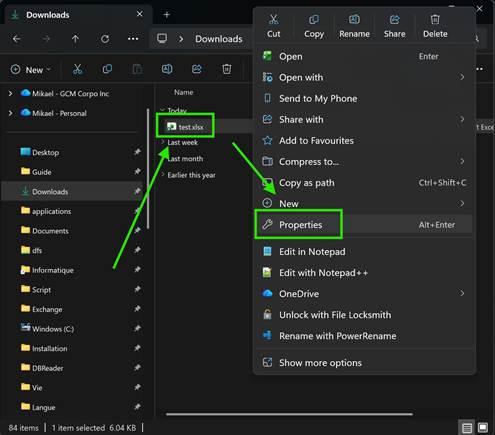The height and width of the screenshot is (435, 495).
Task: Choose Add to Favourites
Action: point(365,140)
